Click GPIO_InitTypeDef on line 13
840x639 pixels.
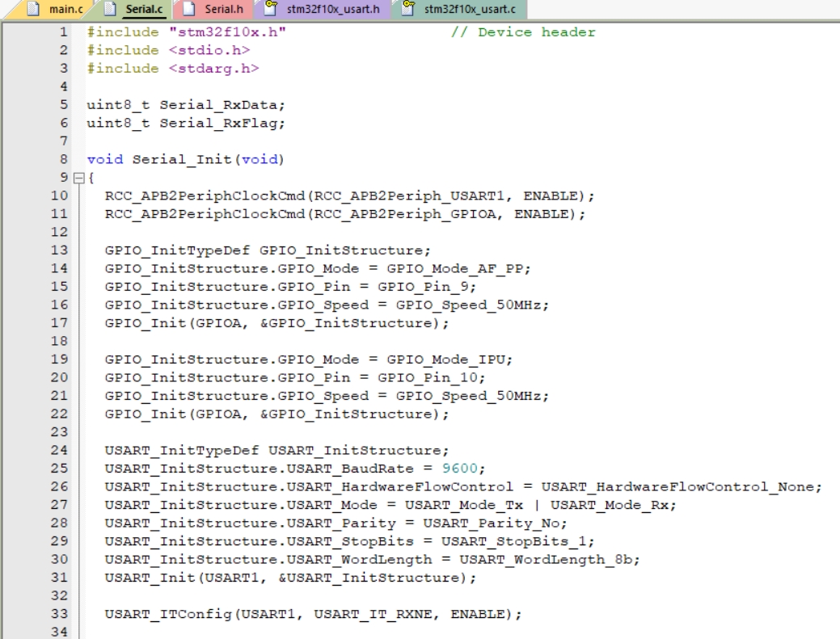(x=177, y=250)
